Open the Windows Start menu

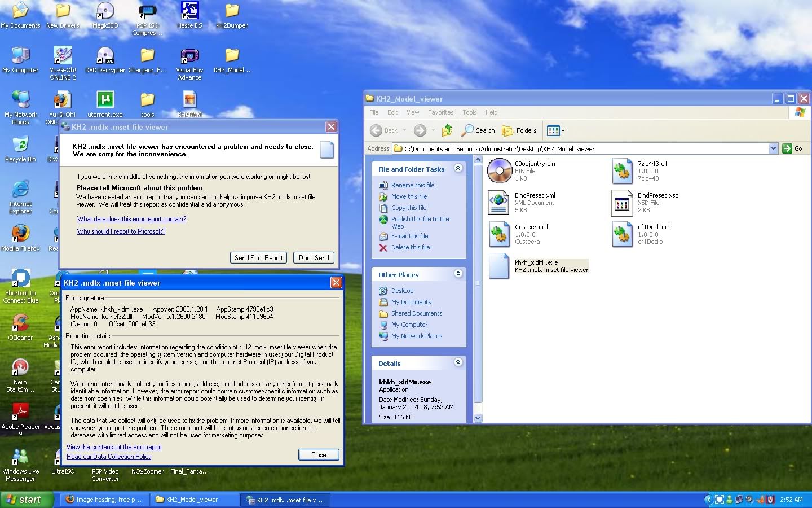pos(27,500)
